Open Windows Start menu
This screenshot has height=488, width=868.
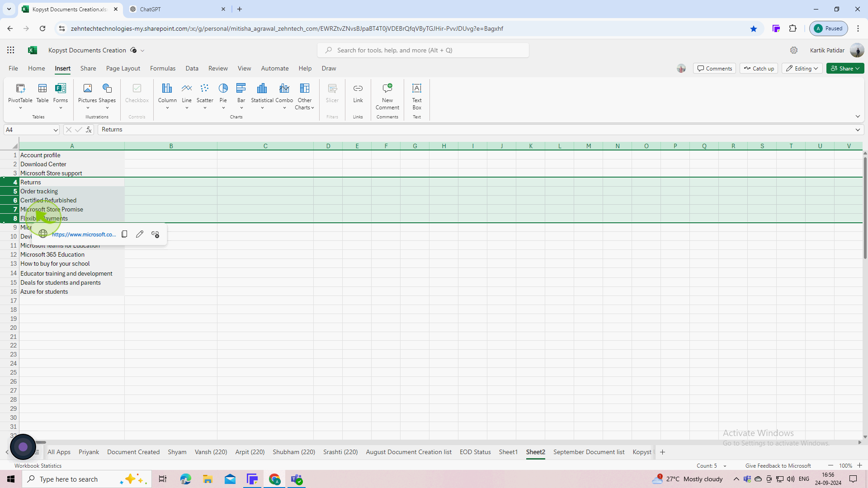(11, 479)
